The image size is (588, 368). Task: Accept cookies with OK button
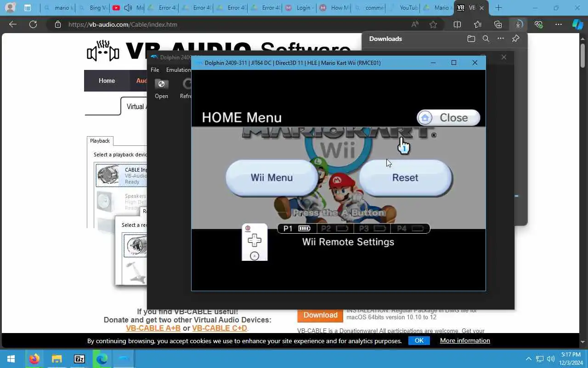point(419,340)
